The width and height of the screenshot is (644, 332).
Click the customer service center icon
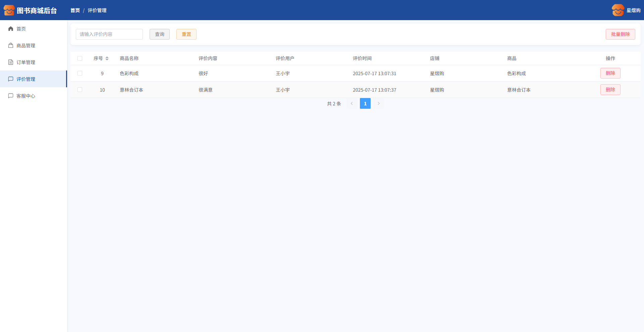coord(11,96)
